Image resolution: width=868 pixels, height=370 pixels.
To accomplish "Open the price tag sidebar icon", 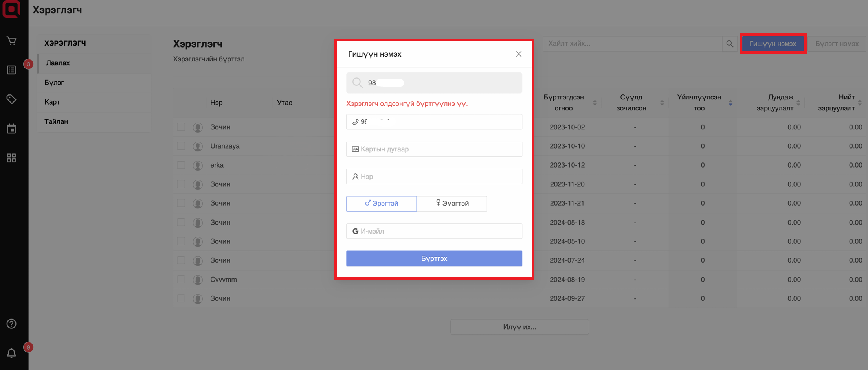I will tap(11, 99).
